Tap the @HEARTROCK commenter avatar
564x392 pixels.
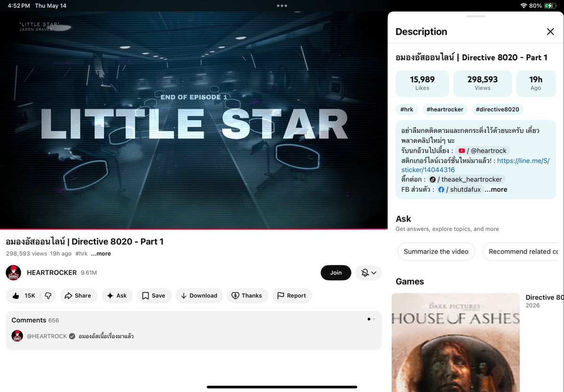click(17, 336)
